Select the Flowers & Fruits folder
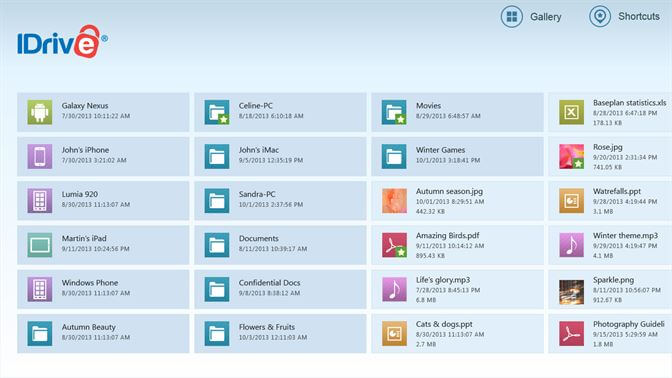 (280, 333)
